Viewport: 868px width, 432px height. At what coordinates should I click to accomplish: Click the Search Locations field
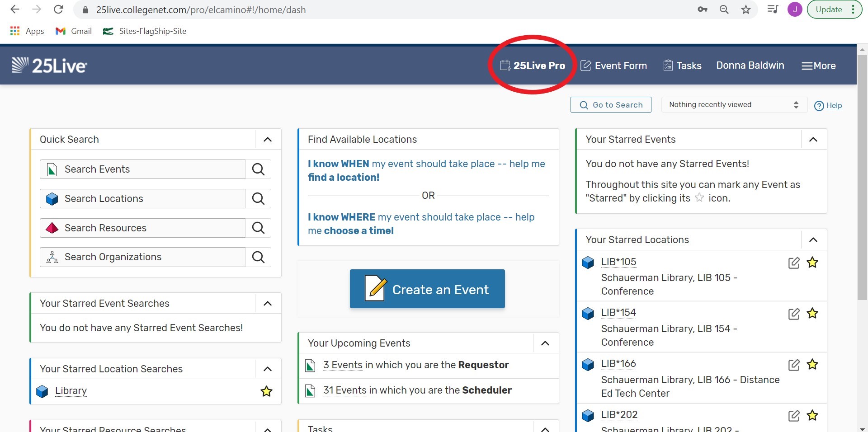143,198
